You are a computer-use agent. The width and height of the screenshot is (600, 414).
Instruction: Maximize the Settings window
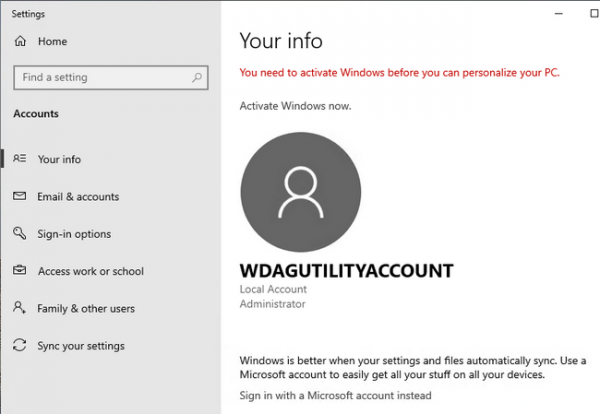pyautogui.click(x=594, y=13)
